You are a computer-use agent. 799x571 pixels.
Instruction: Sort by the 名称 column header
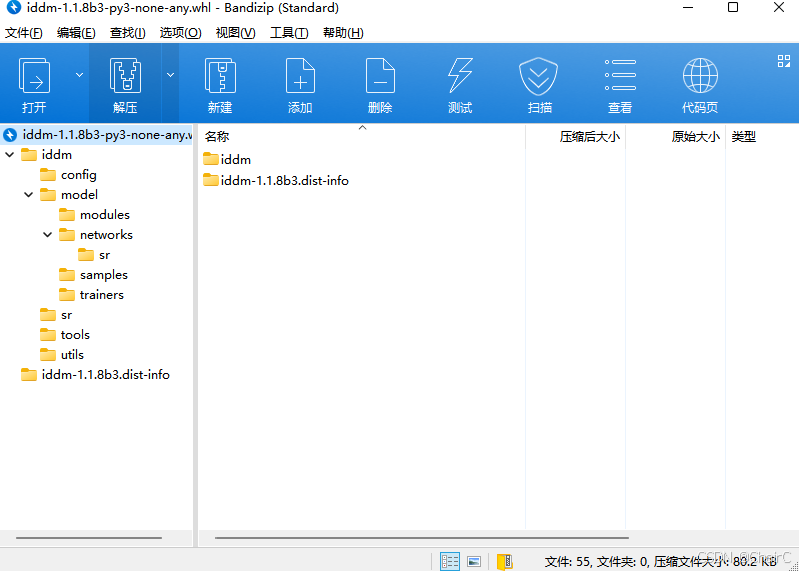click(x=362, y=136)
